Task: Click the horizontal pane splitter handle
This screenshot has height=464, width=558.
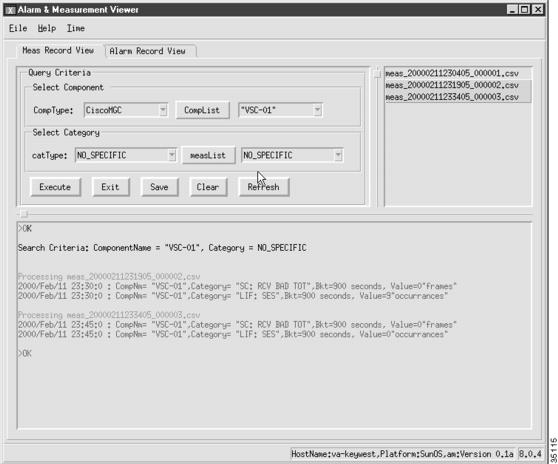Action: click(24, 214)
